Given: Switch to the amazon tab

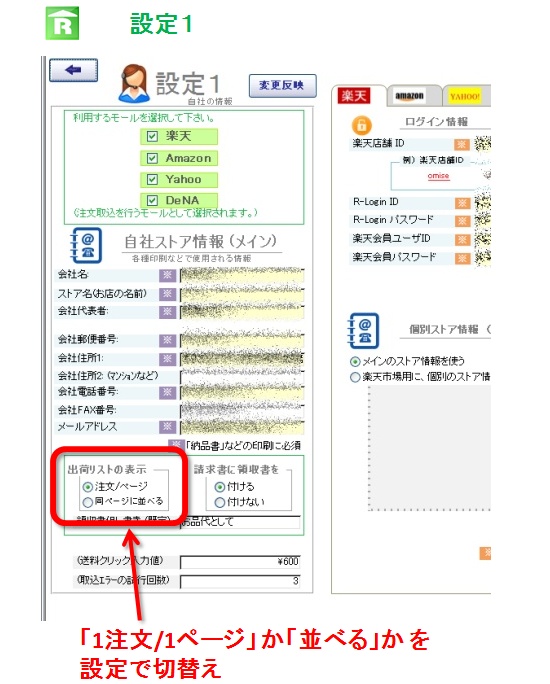Looking at the screenshot, I should (409, 96).
